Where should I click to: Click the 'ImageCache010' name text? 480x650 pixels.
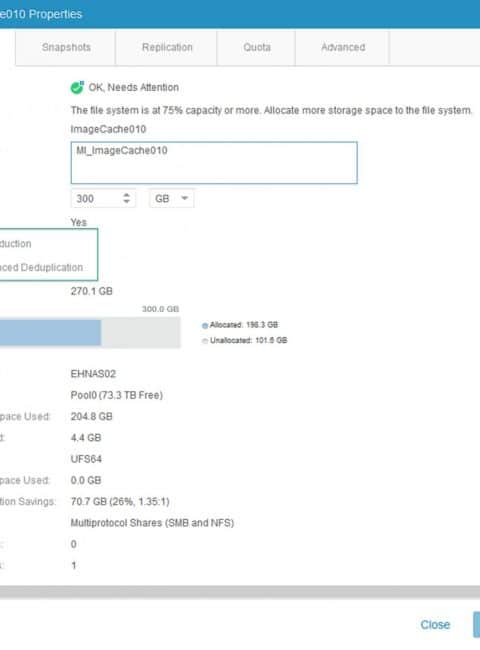tap(108, 129)
